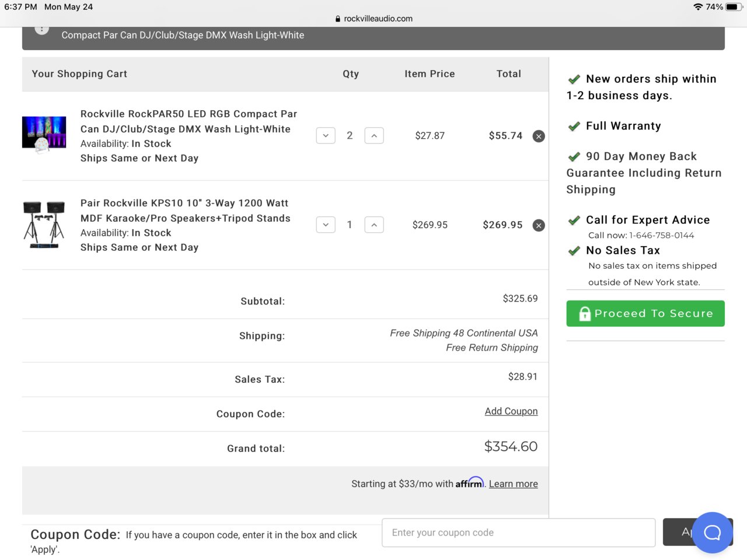Open the RockPAR50 product thumbnail

point(44,135)
